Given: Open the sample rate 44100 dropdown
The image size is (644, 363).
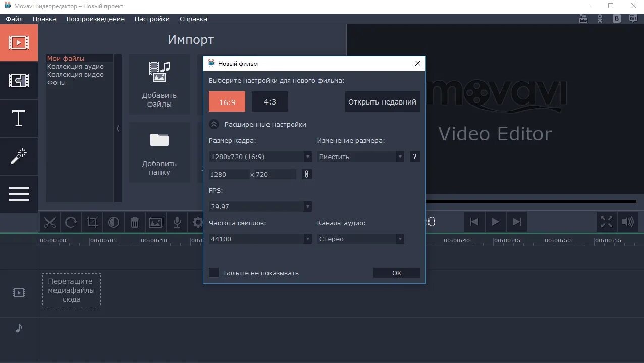Looking at the screenshot, I should pos(260,239).
